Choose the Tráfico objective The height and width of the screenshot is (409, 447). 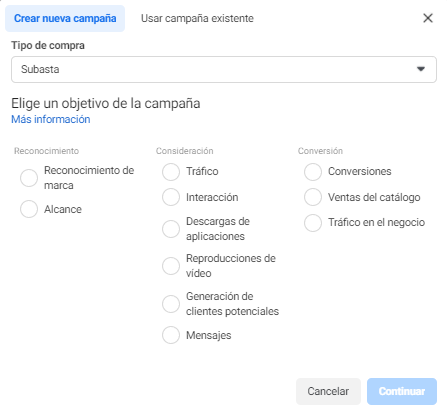click(x=171, y=172)
